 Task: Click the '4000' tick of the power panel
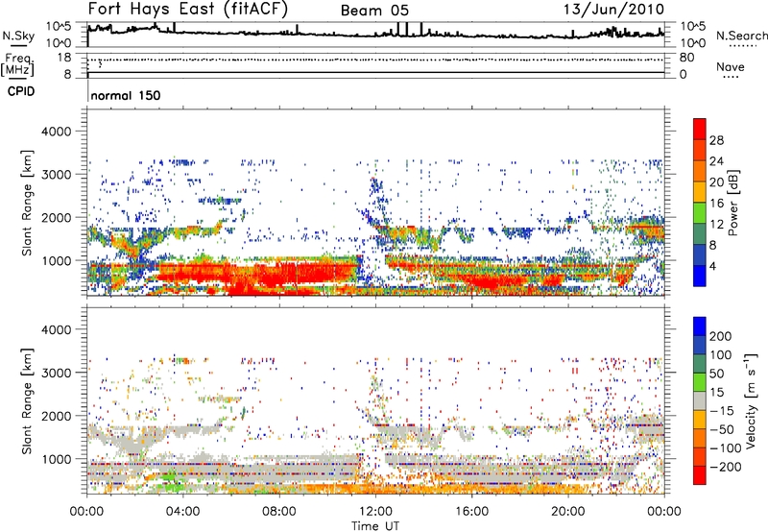56,132
